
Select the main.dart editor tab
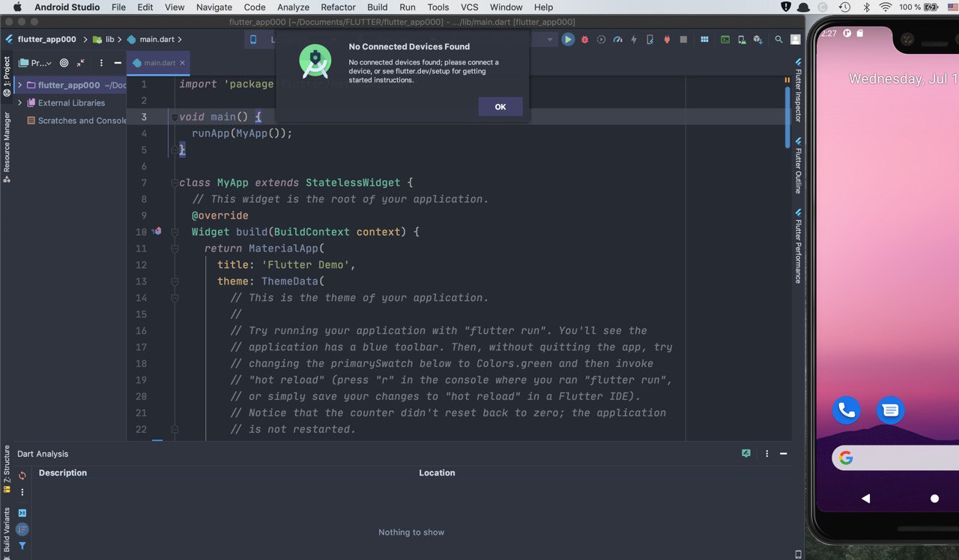tap(158, 63)
